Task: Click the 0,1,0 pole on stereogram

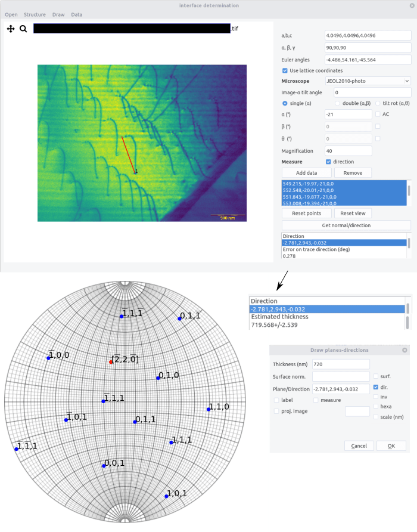Action: (158, 378)
